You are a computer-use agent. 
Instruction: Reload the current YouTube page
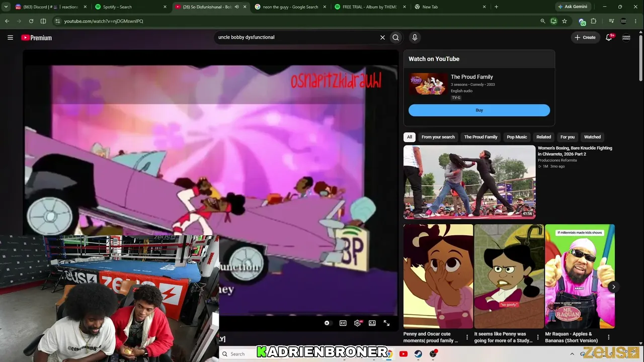coord(31,21)
